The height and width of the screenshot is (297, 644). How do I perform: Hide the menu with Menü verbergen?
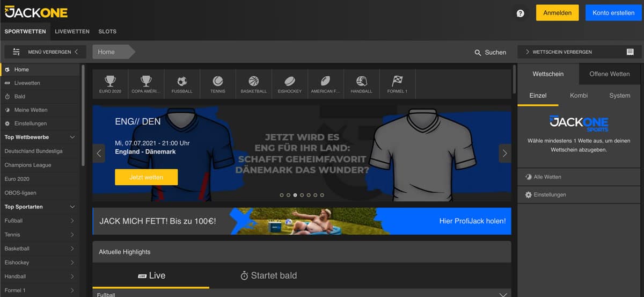click(46, 52)
